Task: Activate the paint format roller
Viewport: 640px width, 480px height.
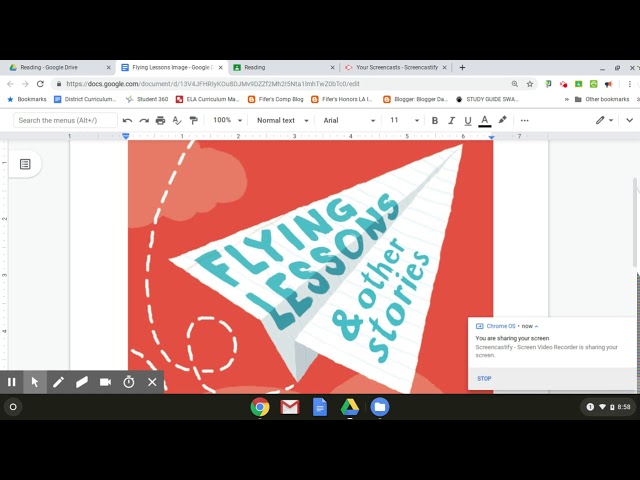Action: (193, 120)
